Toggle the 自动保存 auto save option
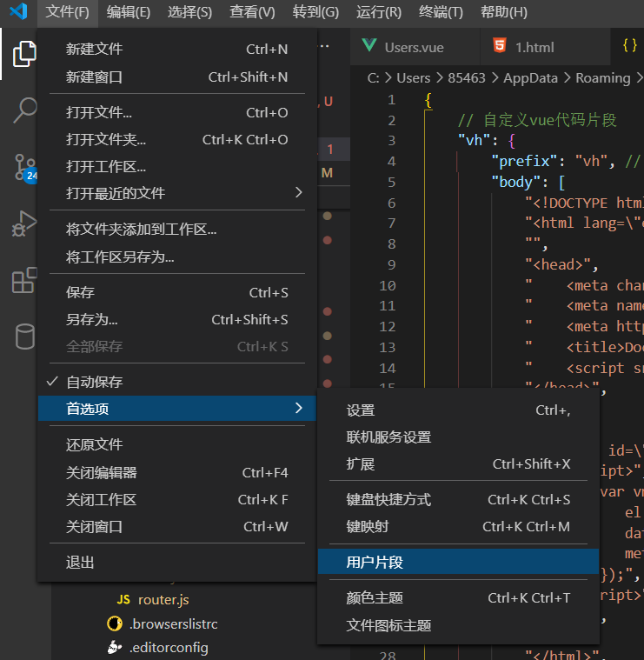The image size is (644, 660). pos(176,382)
